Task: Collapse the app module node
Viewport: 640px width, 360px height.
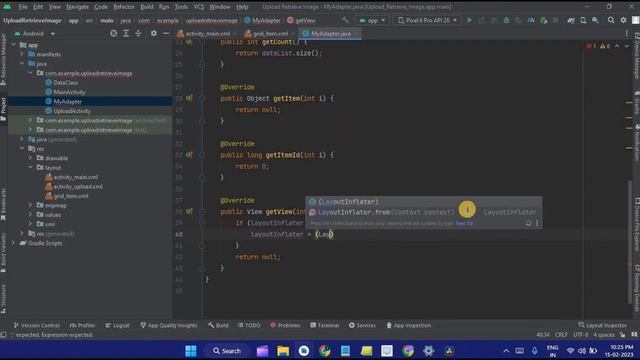Action: coord(14,45)
